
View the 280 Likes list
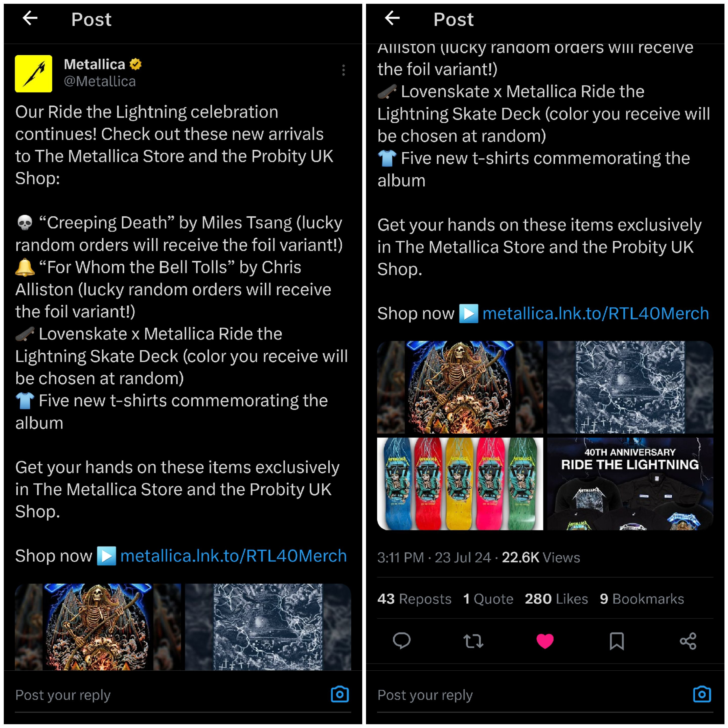[556, 599]
